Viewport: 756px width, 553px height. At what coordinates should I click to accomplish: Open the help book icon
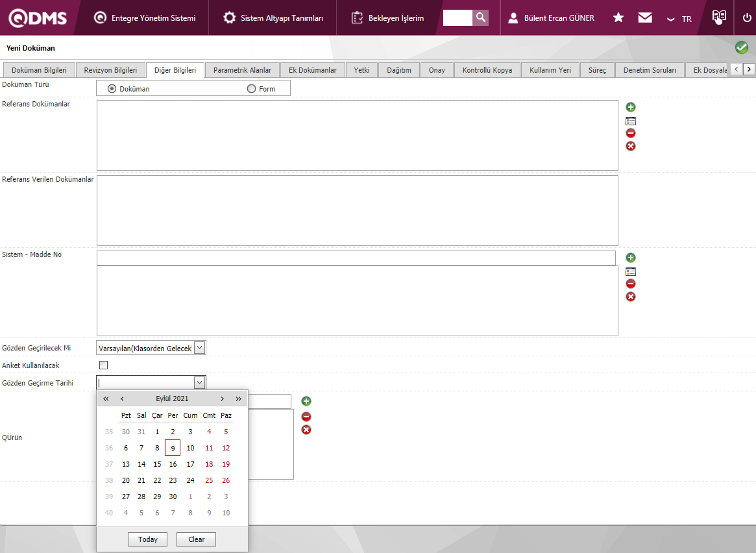(719, 17)
